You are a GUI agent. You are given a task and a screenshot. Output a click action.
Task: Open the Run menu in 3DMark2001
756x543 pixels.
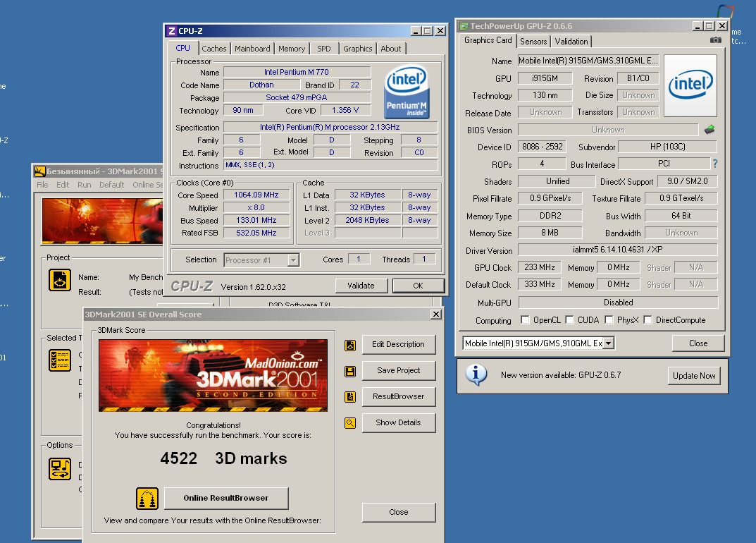(x=85, y=185)
